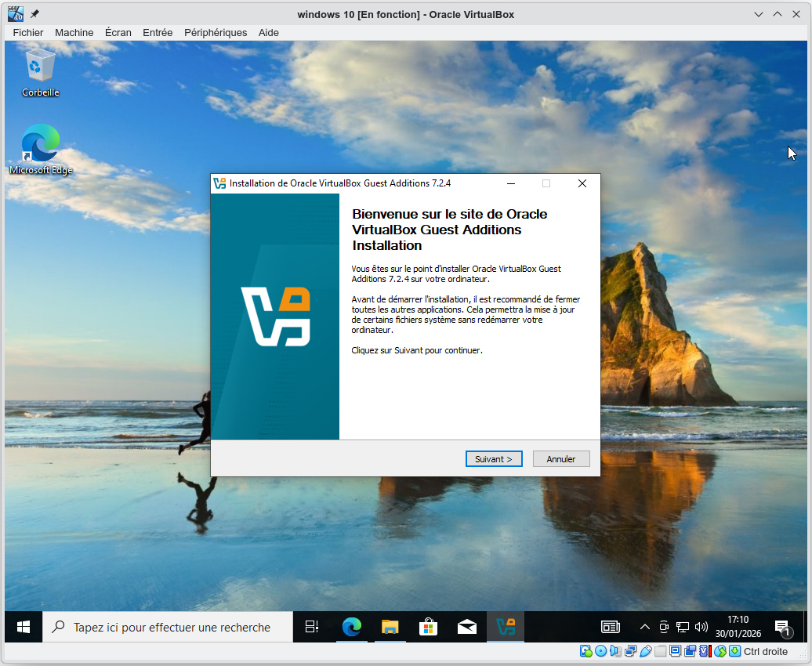
Task: Open Microsoft Store from the taskbar
Action: 428,626
